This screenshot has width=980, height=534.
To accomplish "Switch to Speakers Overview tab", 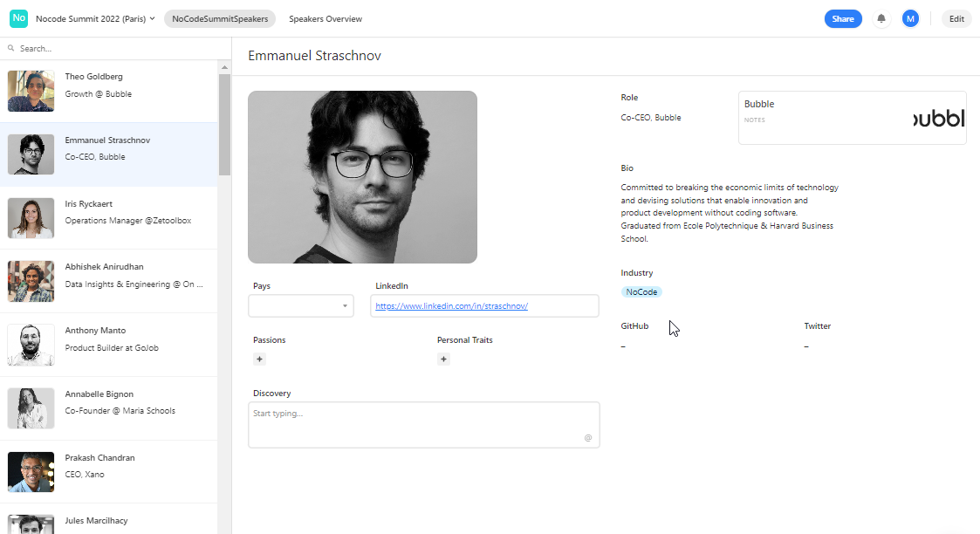I will coord(326,18).
